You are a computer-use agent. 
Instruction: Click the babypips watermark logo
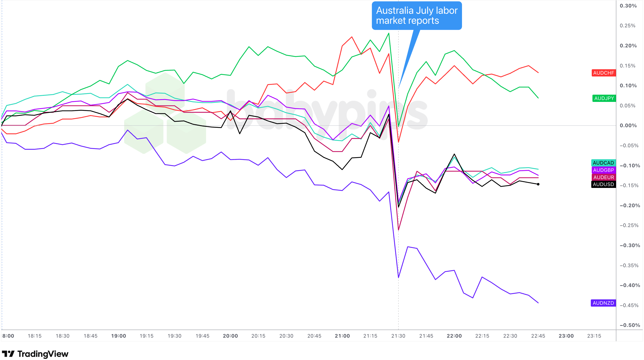(275, 112)
